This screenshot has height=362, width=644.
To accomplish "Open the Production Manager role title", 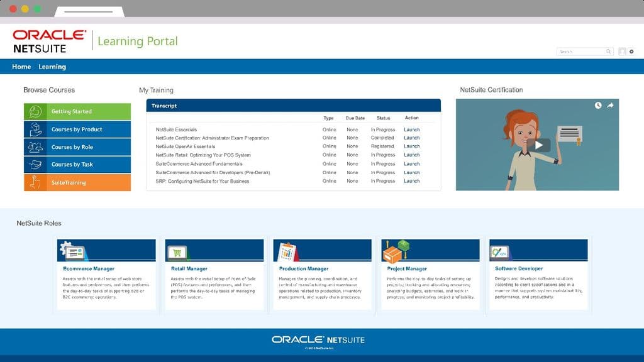I will pos(304,269).
